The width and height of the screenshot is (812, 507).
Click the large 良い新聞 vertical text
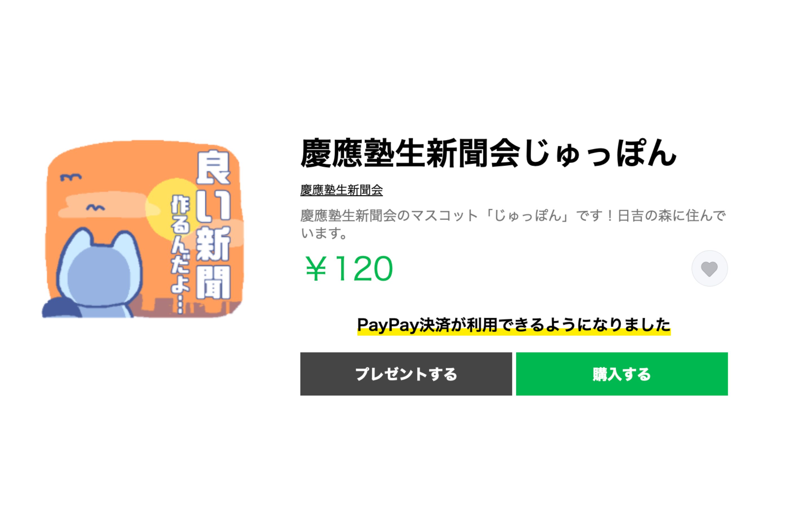point(213,224)
